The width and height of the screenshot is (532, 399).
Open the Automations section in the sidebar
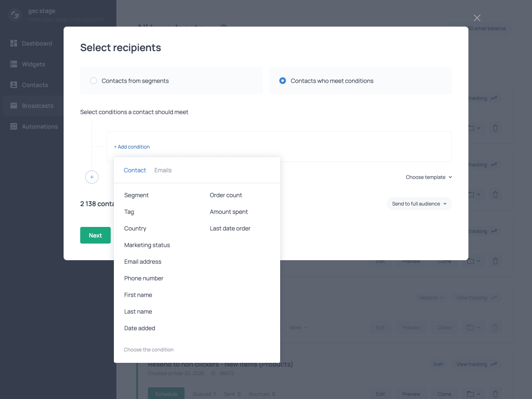14,126
